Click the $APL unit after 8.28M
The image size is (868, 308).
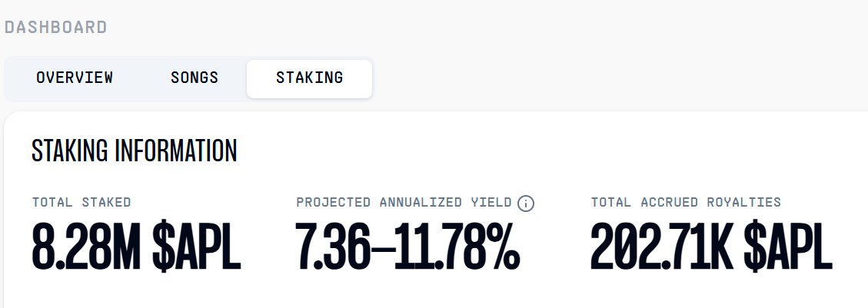point(197,247)
